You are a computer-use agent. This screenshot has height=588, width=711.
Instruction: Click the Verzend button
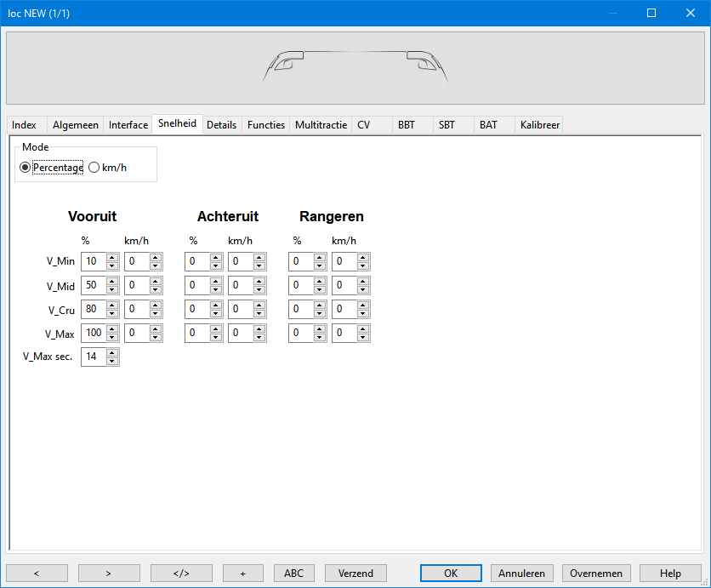[x=355, y=573]
